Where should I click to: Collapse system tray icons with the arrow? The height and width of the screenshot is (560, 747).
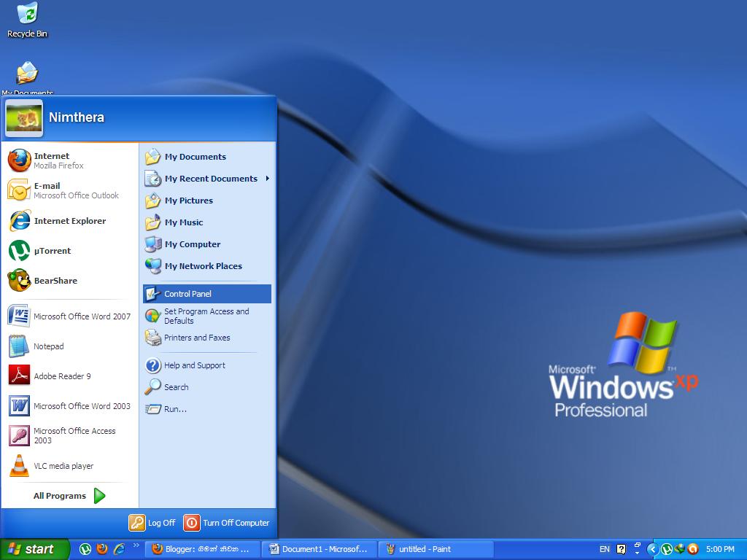click(653, 549)
